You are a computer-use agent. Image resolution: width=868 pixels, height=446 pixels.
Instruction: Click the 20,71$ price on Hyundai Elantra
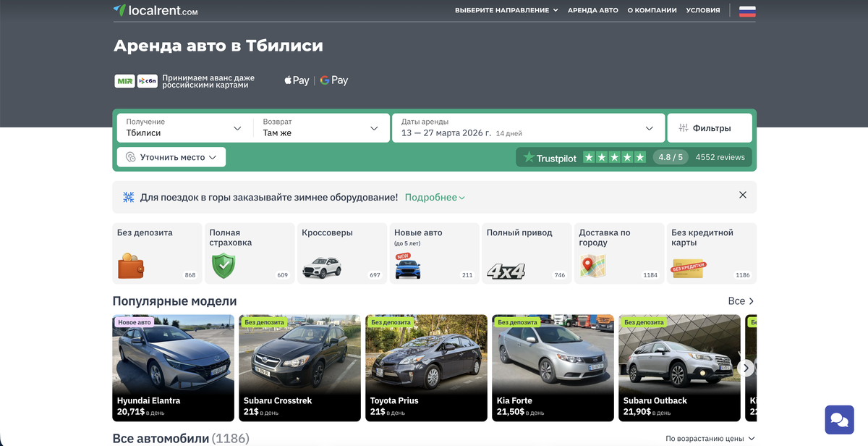point(131,412)
